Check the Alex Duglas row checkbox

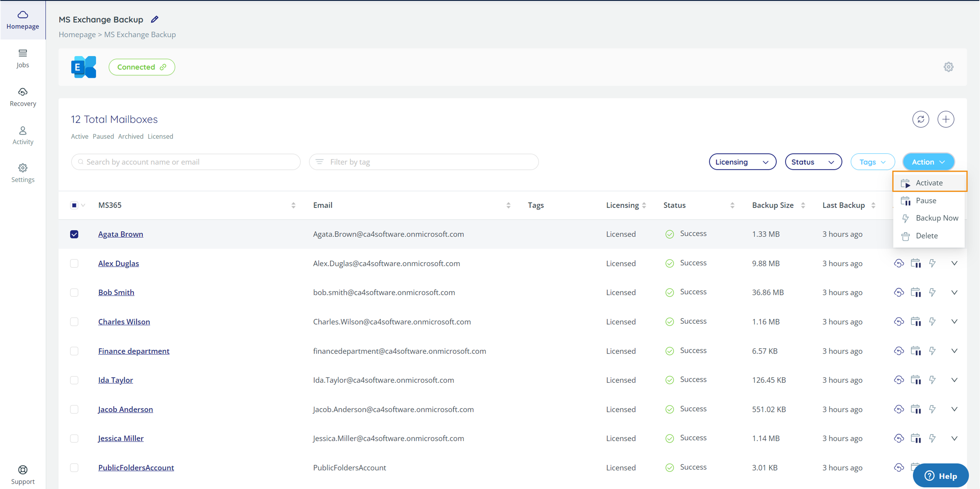74,263
